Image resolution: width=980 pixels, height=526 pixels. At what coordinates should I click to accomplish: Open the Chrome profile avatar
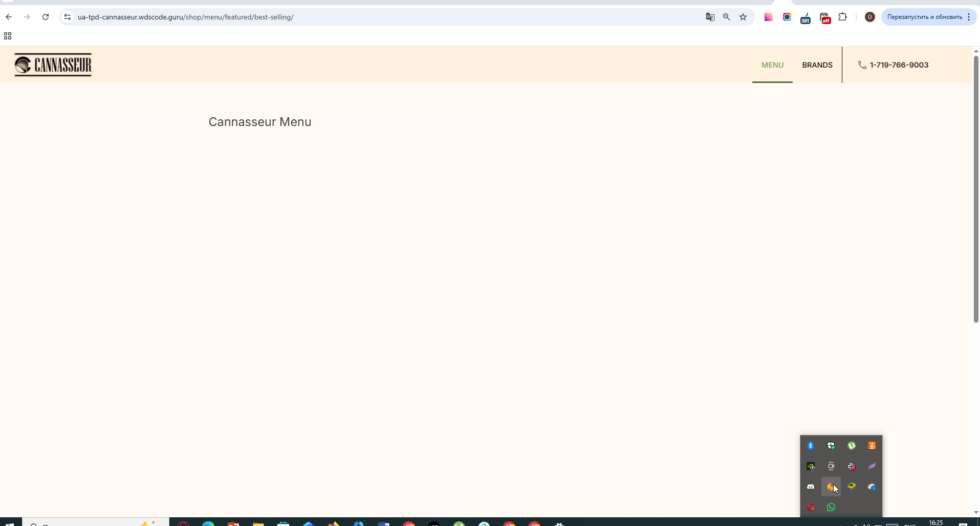pyautogui.click(x=869, y=17)
